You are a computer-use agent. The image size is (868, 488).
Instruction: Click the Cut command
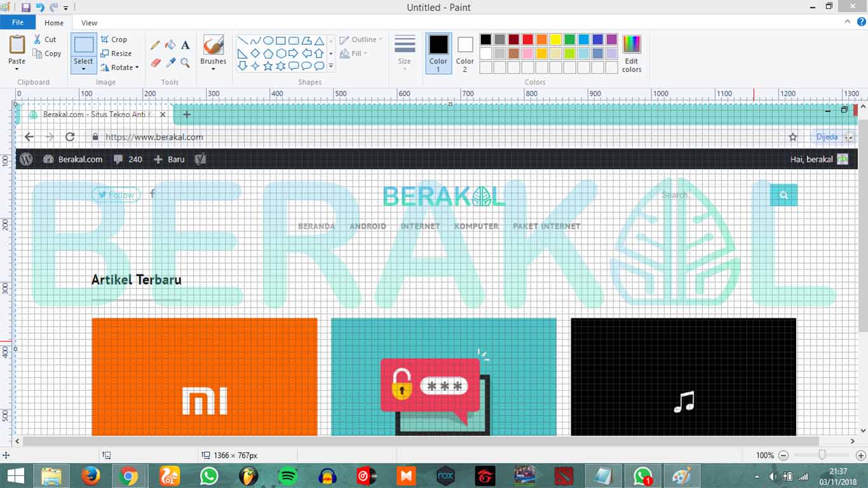coord(45,39)
